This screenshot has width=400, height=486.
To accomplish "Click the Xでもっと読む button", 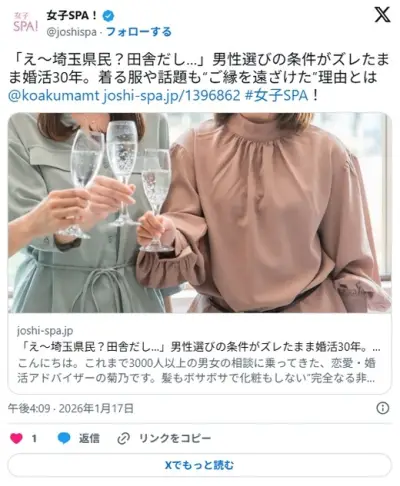I will tap(199, 465).
